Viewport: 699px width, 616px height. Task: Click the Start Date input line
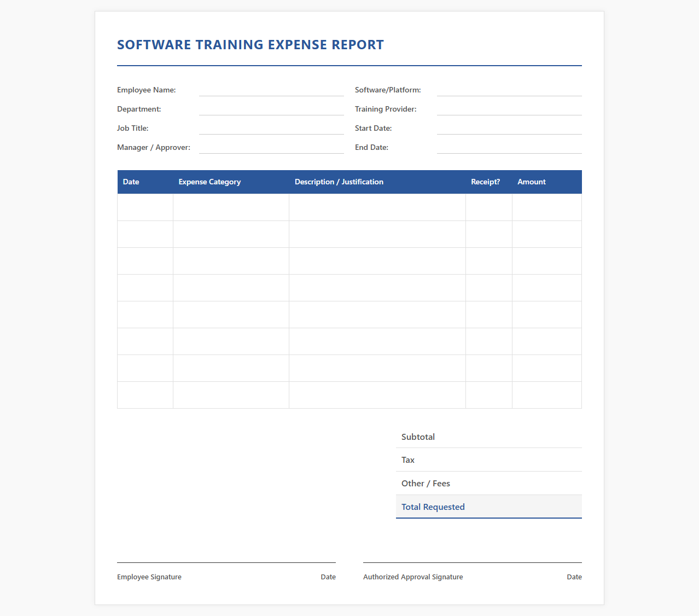point(509,129)
